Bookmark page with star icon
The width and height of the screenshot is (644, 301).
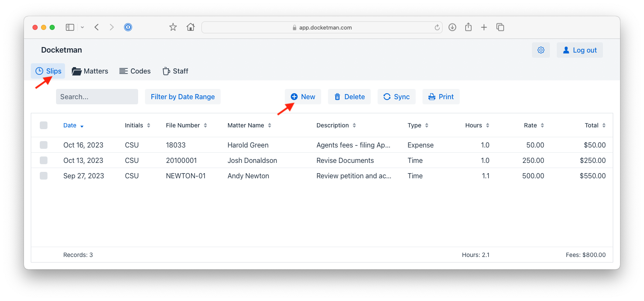coord(173,27)
